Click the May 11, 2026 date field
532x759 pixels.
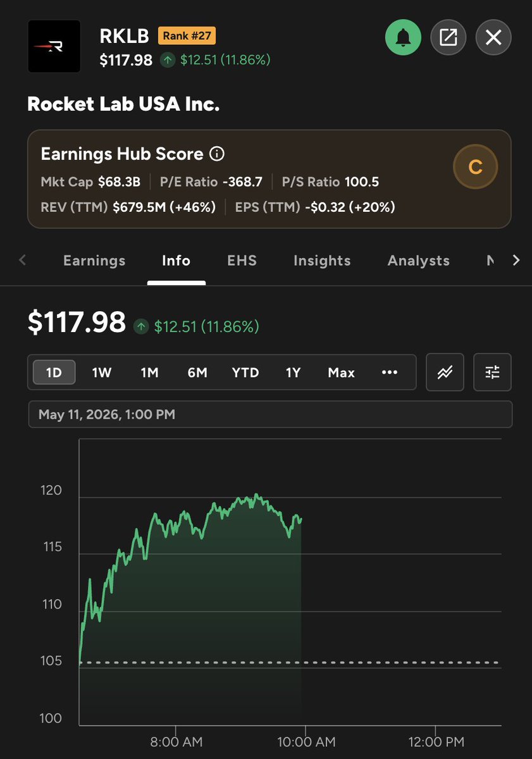click(270, 414)
